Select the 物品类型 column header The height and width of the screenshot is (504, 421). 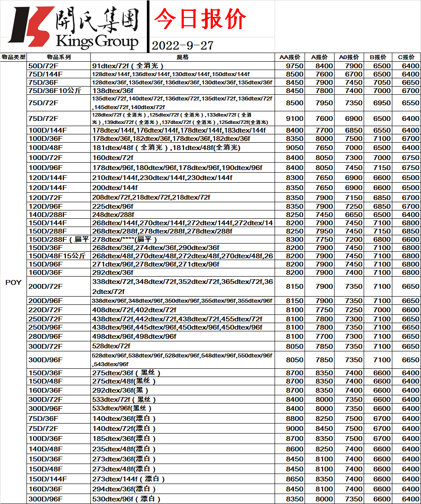pyautogui.click(x=13, y=57)
